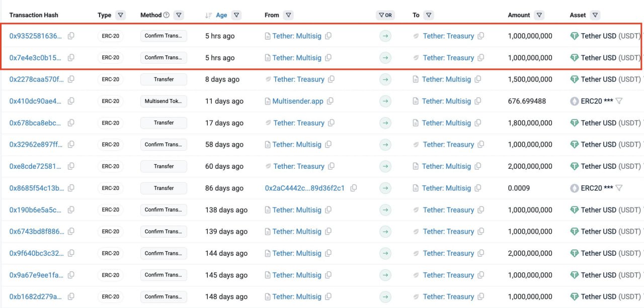Click the Method column help icon
The image size is (644, 308).
pos(167,15)
